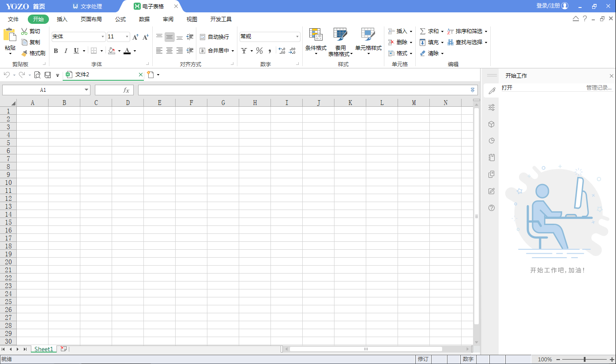
Task: Click the Cut (剪切) scissors icon
Action: click(25, 31)
